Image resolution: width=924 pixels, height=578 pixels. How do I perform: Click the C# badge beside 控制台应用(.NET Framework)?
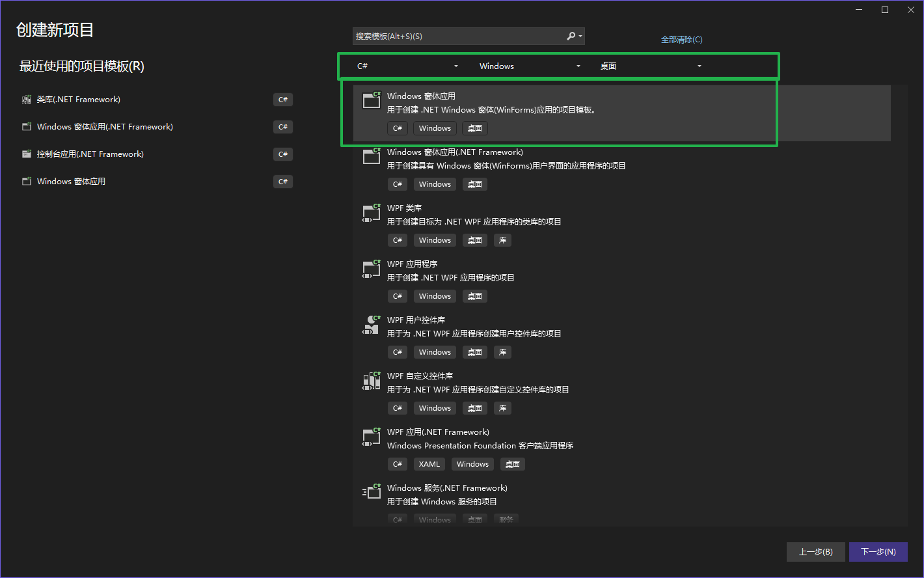tap(283, 154)
